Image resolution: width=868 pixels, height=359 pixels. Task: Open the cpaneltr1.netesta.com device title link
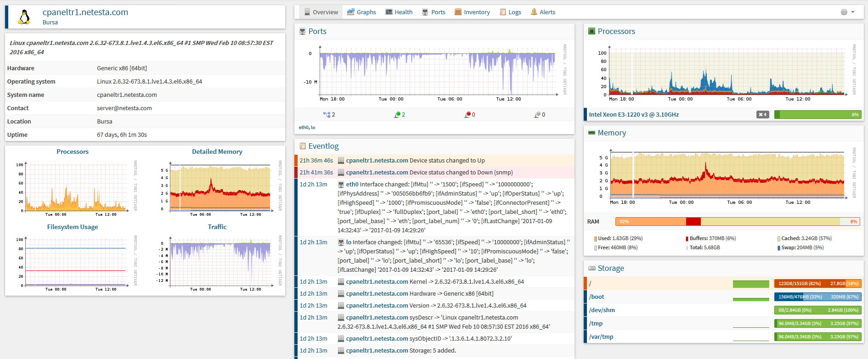click(85, 12)
